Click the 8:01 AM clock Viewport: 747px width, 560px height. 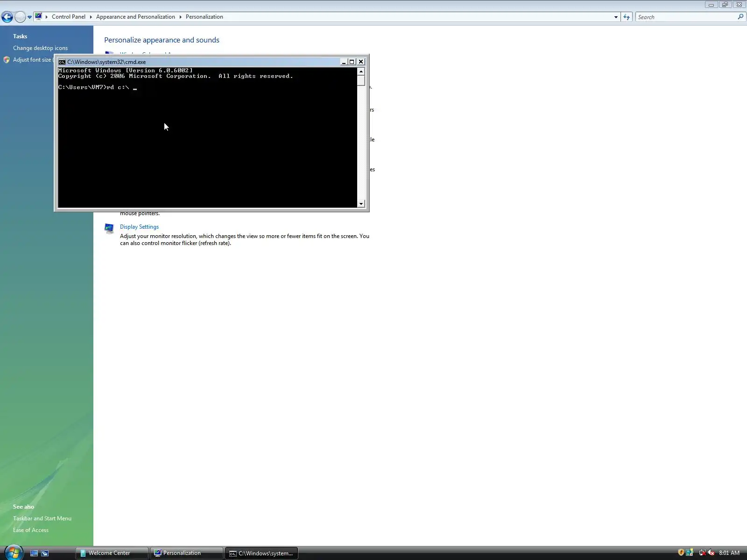[729, 553]
